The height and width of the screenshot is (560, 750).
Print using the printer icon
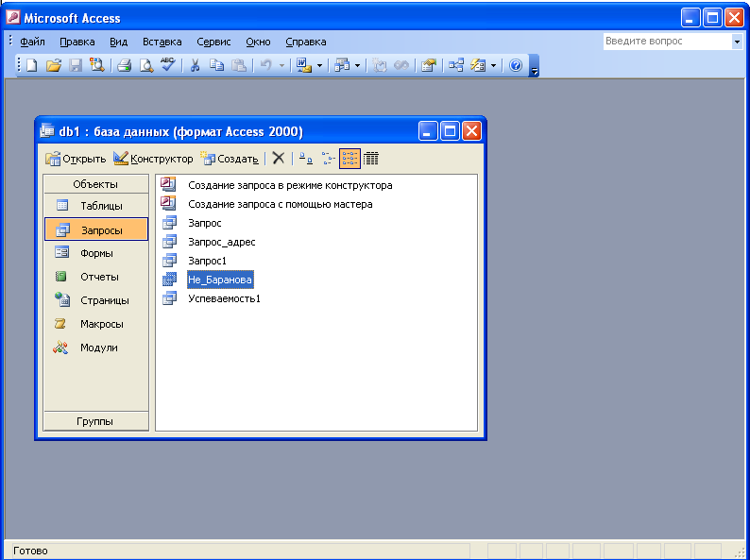tap(125, 65)
